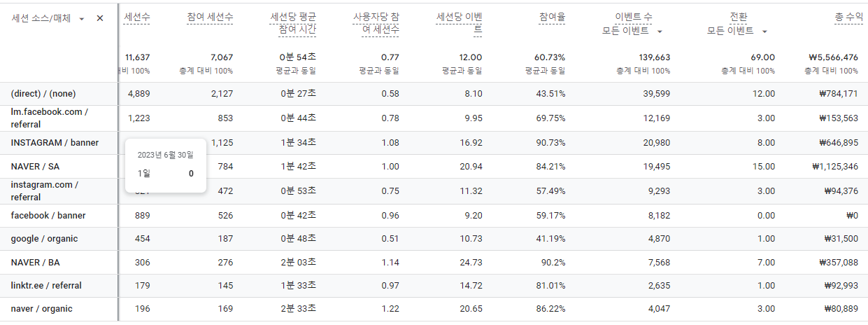This screenshot has width=868, height=325.
Task: Open the 세션 소스/매체 dimension dropdown arrow
Action: [82, 19]
